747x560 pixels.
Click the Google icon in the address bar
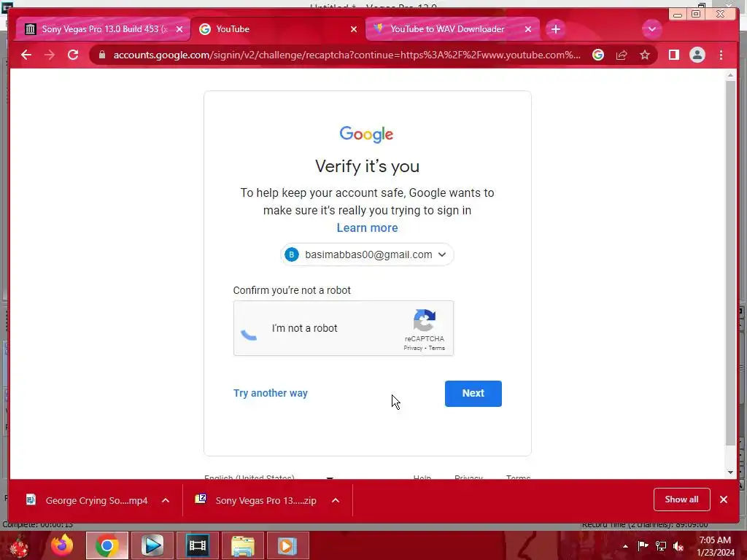tap(598, 55)
